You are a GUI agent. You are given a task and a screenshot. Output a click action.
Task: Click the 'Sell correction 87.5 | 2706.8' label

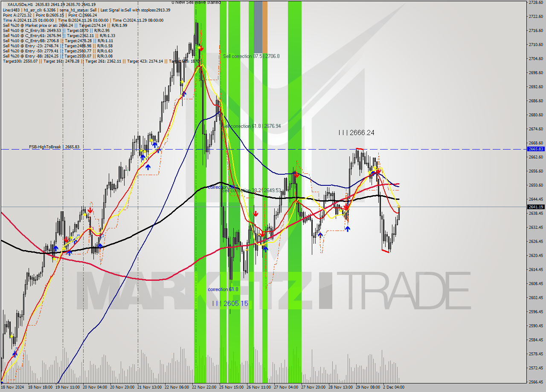(x=251, y=56)
